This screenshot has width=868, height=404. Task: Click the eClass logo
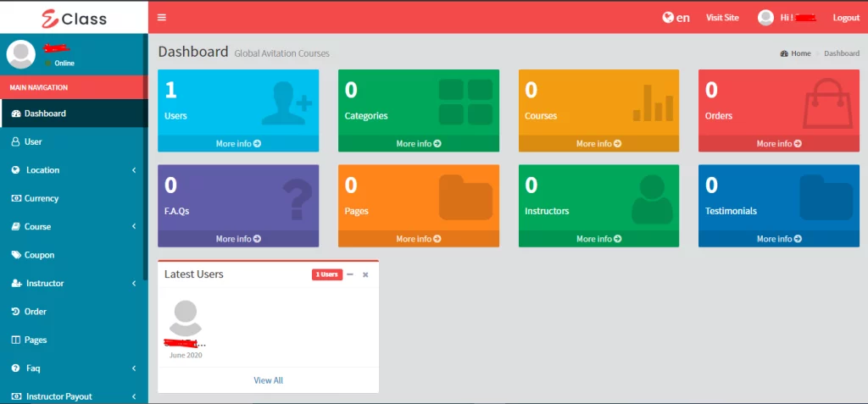click(75, 19)
